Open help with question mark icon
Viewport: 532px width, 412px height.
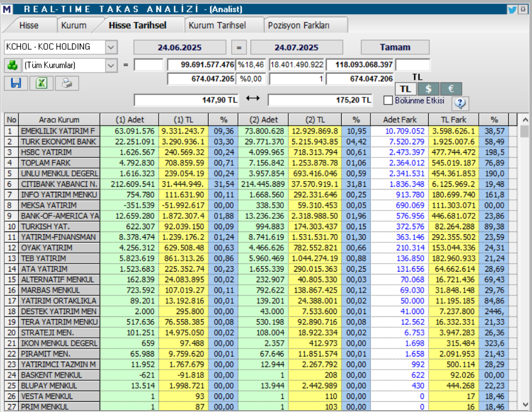[x=460, y=103]
